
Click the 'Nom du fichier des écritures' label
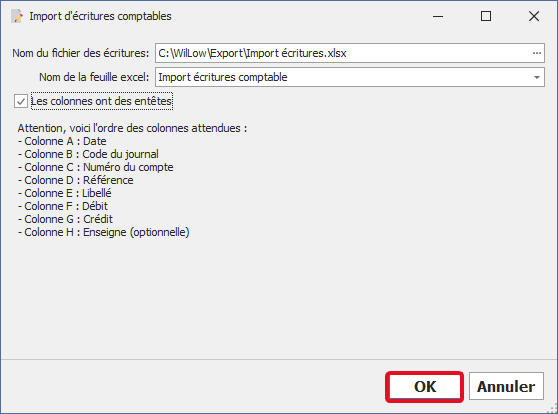pyautogui.click(x=81, y=53)
